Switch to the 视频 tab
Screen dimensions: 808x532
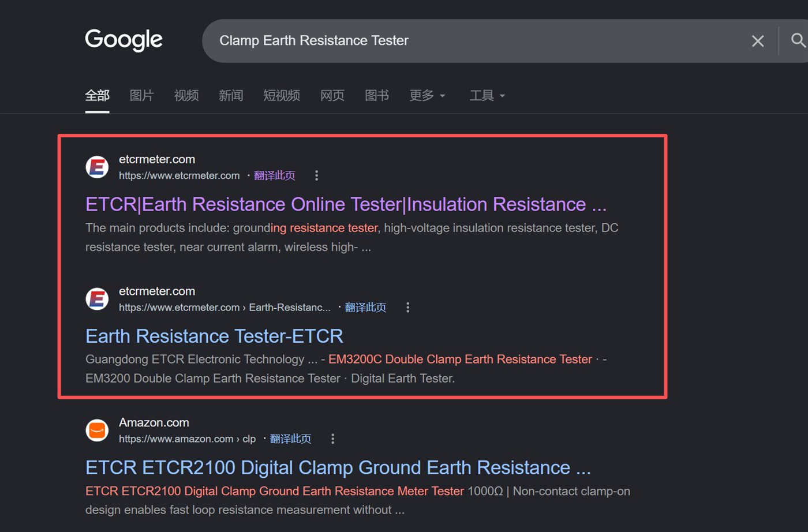[186, 96]
